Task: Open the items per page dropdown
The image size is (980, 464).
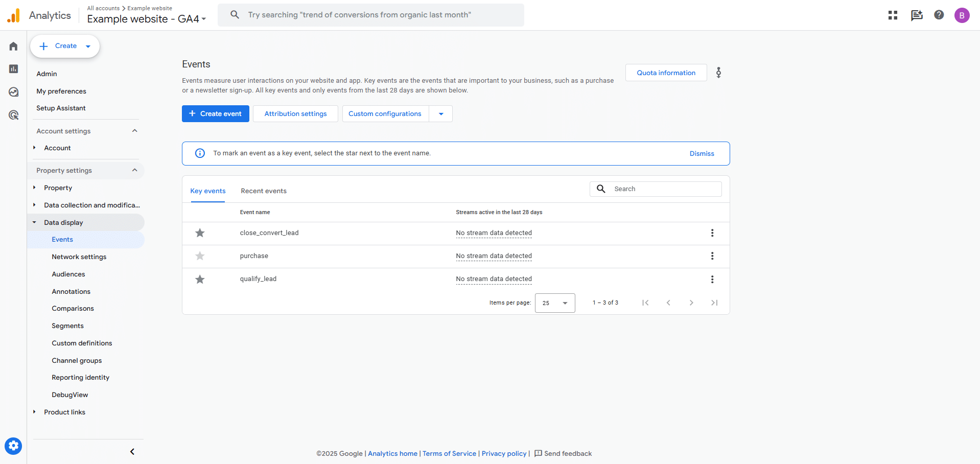Action: click(x=555, y=303)
